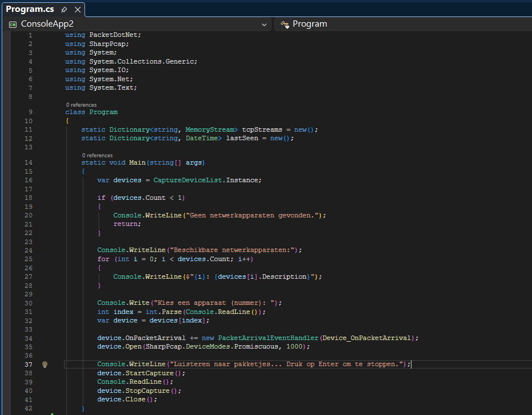The image size is (532, 415).
Task: Click line number 37 in the margin
Action: tap(28, 364)
